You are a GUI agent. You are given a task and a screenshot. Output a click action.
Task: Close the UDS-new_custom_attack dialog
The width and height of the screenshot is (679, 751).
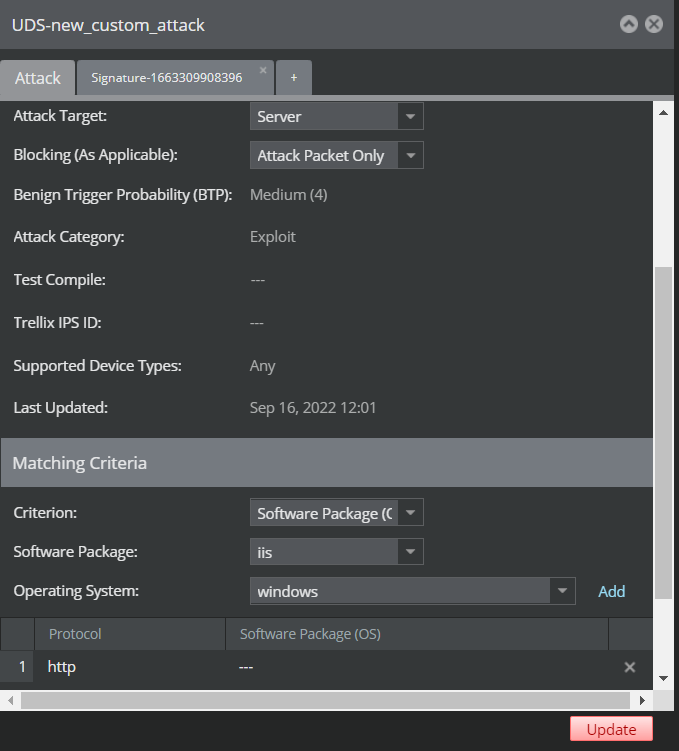click(x=654, y=24)
